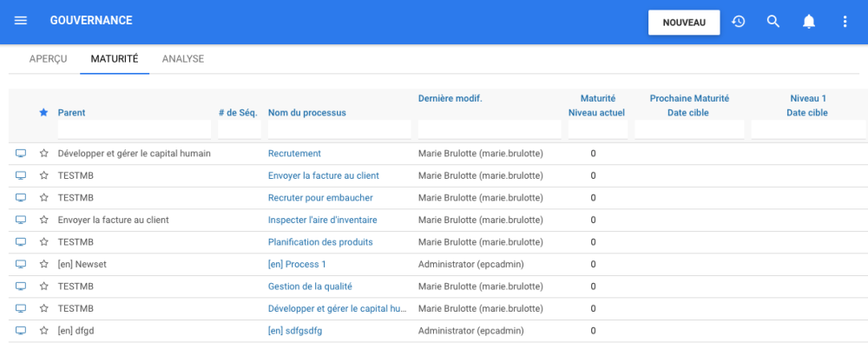Click monitor icon for [en] Process 1 row
The width and height of the screenshot is (868, 356).
coord(21,263)
